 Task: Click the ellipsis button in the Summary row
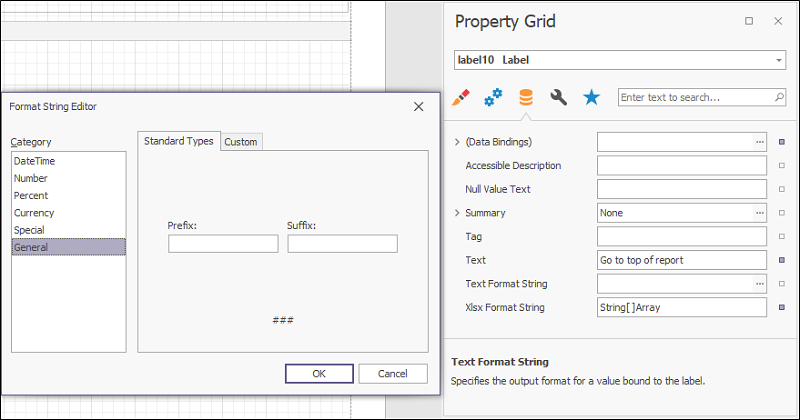[759, 213]
